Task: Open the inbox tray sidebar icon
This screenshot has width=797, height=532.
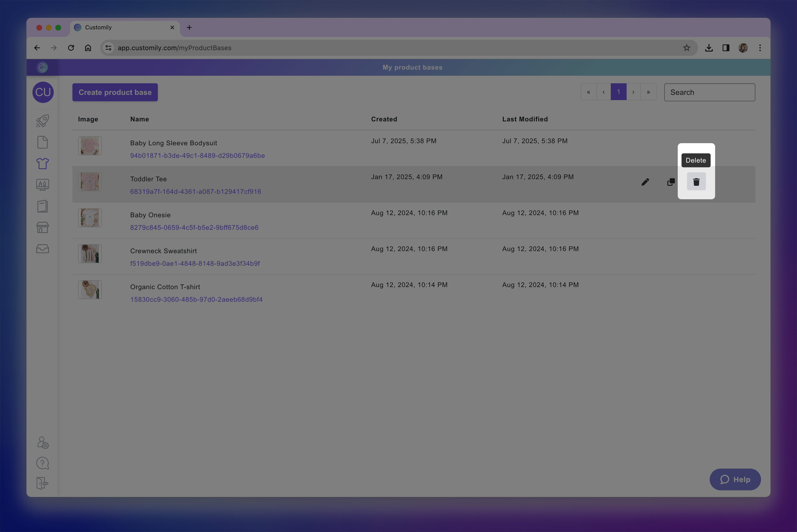Action: pos(42,249)
